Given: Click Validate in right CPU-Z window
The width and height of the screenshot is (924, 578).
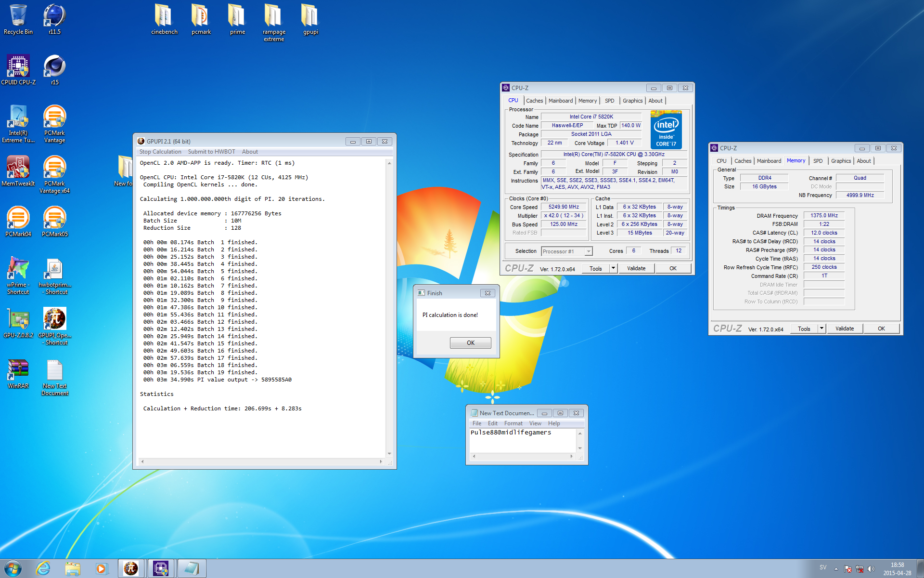Looking at the screenshot, I should (845, 328).
